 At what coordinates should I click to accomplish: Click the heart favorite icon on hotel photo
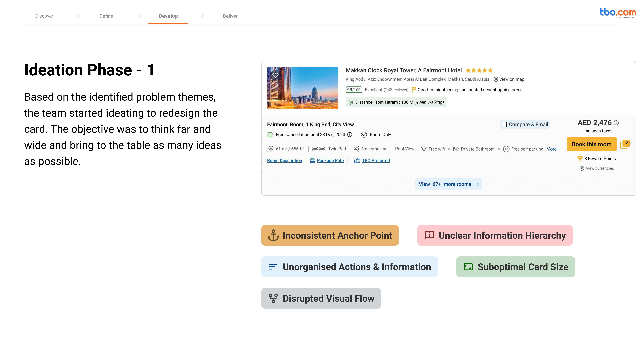click(x=275, y=75)
